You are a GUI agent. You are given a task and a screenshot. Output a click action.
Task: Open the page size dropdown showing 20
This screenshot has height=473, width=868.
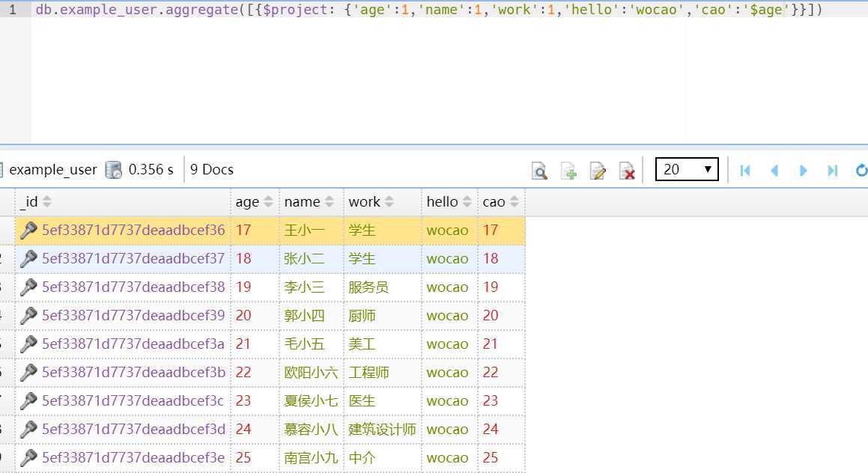click(687, 169)
